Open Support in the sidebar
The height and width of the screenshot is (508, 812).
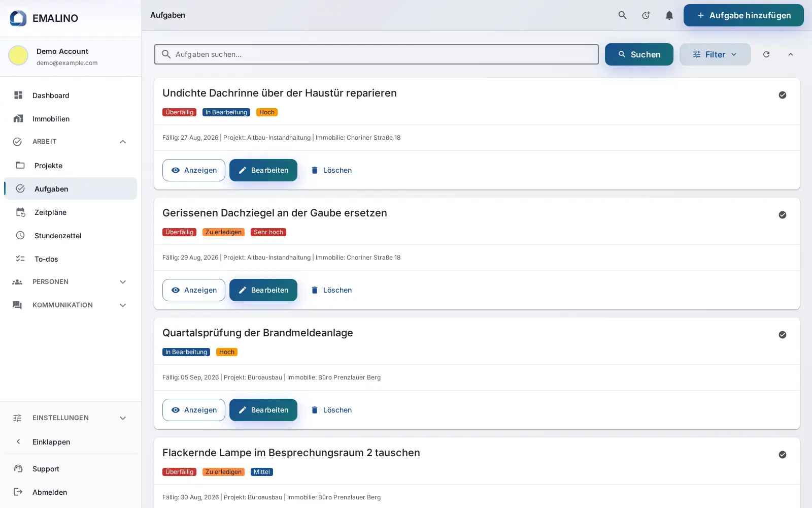[71, 469]
